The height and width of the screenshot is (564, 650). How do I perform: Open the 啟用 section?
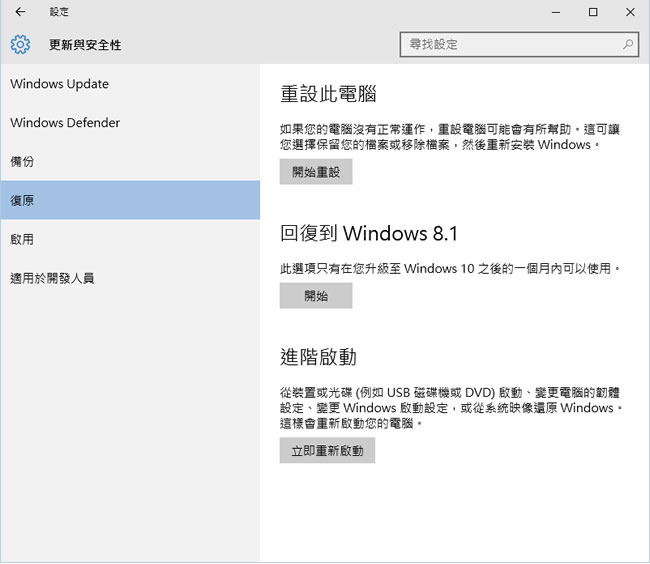click(22, 240)
